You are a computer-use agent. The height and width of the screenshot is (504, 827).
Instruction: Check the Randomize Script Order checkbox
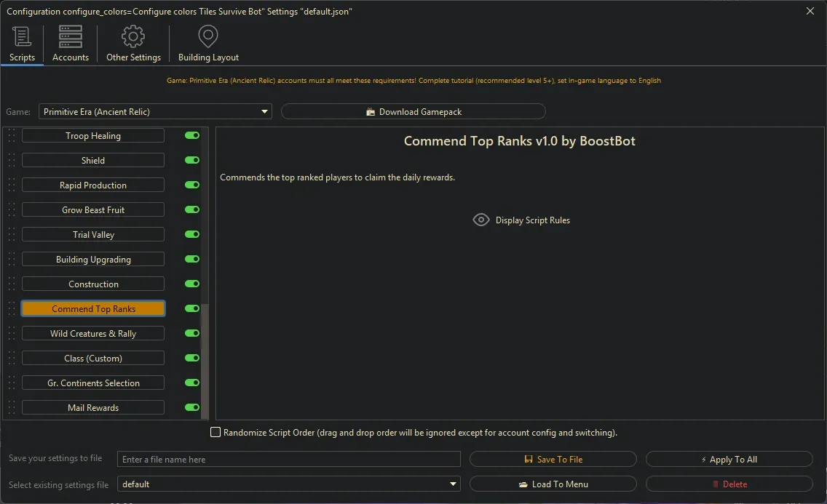pyautogui.click(x=215, y=432)
